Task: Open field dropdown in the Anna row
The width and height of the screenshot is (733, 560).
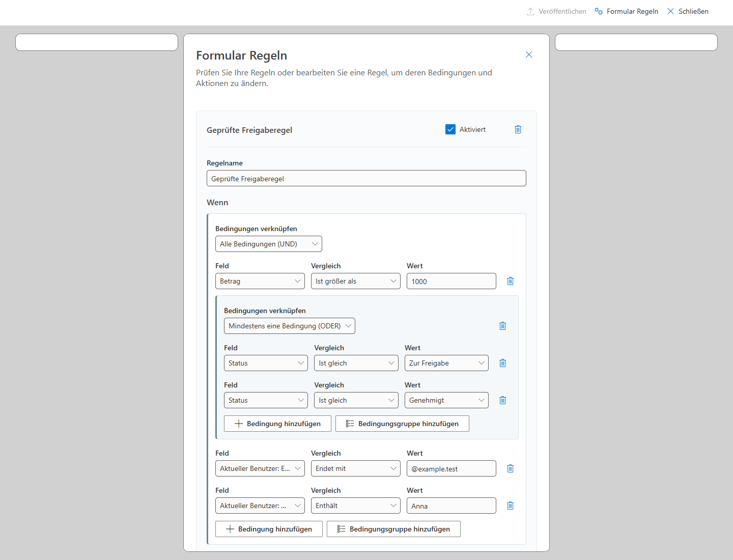Action: (x=260, y=506)
